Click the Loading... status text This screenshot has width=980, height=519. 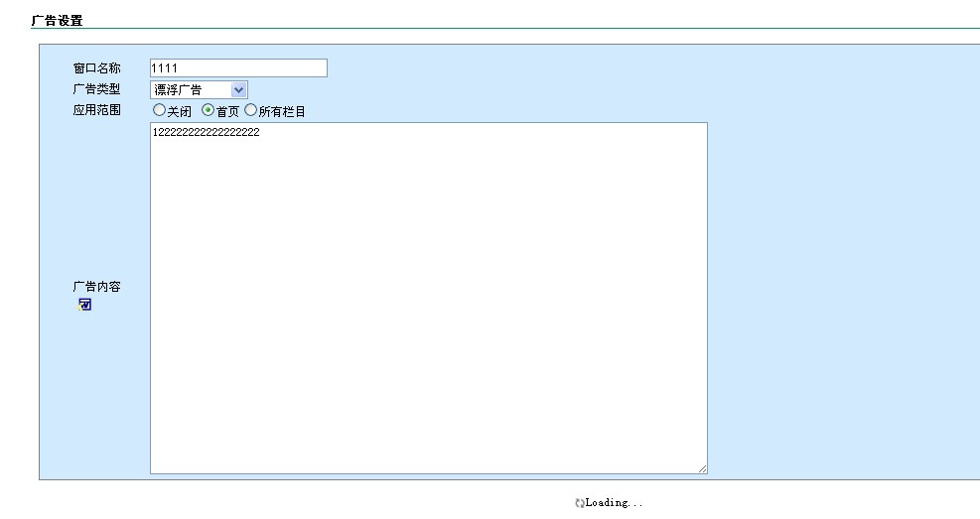coord(614,503)
